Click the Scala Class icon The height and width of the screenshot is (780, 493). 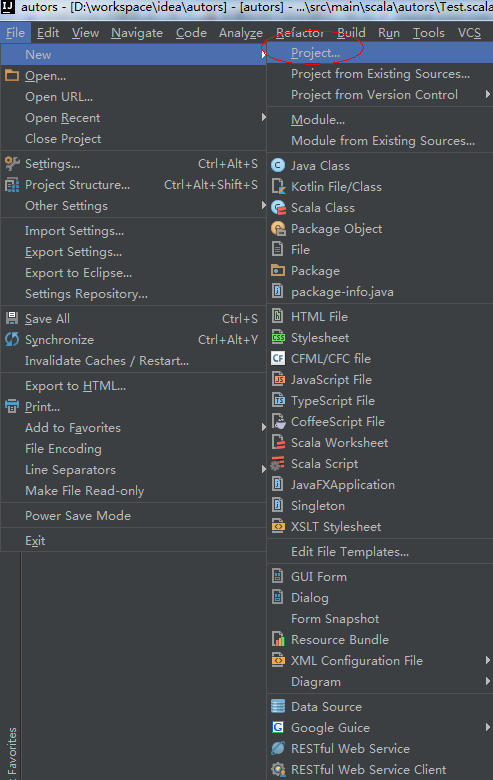[x=278, y=207]
